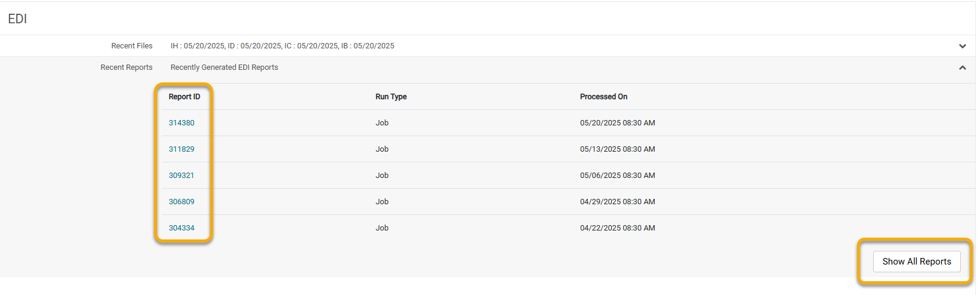Image resolution: width=980 pixels, height=295 pixels.
Task: Open report 311829
Action: click(181, 149)
